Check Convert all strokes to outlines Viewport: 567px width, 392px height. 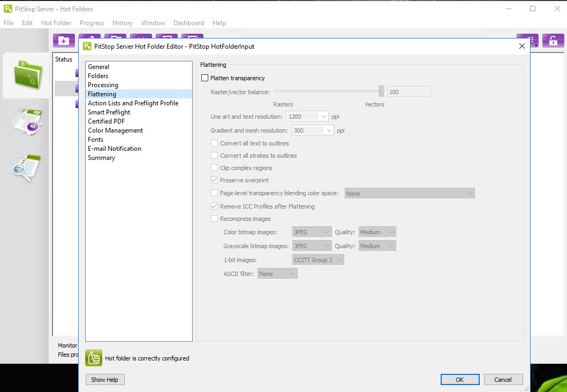215,156
